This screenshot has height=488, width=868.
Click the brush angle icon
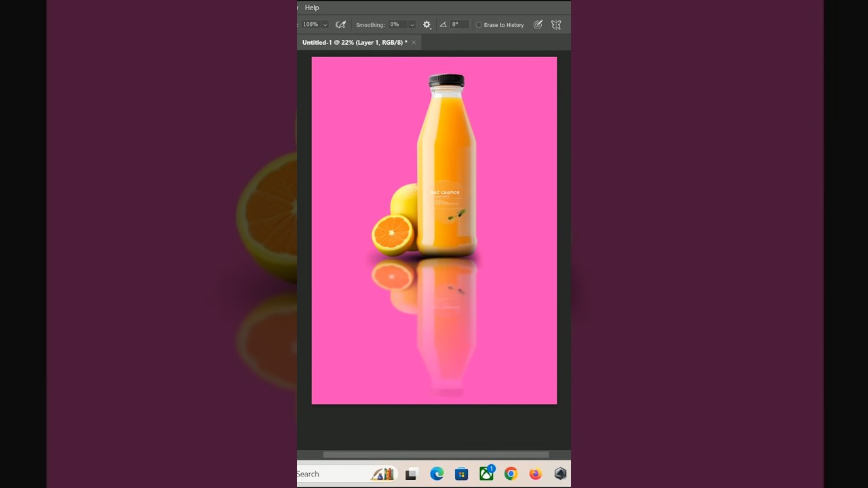coord(443,24)
